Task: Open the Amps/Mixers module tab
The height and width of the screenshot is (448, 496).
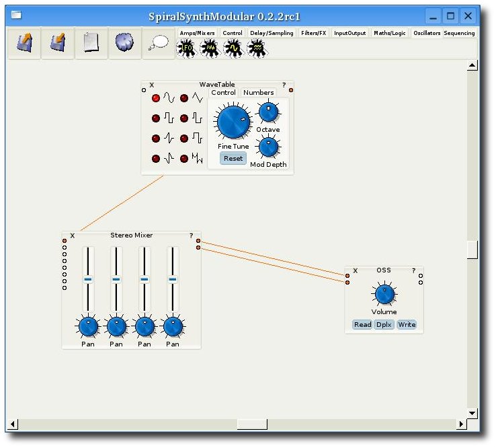Action: [197, 33]
